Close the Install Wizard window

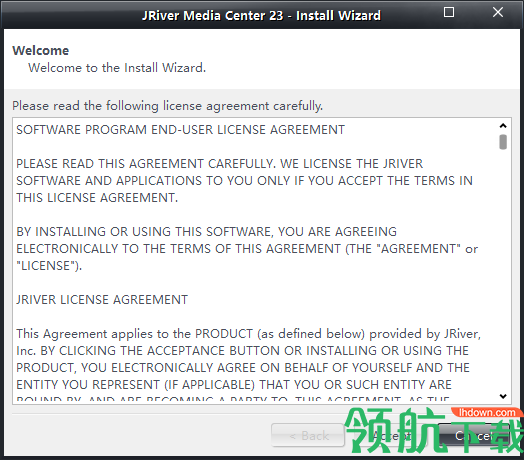tap(498, 12)
